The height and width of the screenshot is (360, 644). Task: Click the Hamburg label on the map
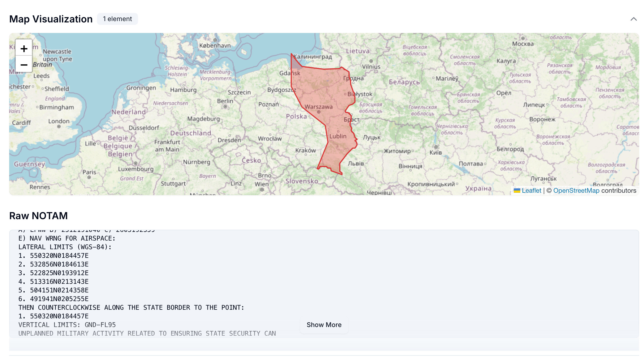point(183,90)
